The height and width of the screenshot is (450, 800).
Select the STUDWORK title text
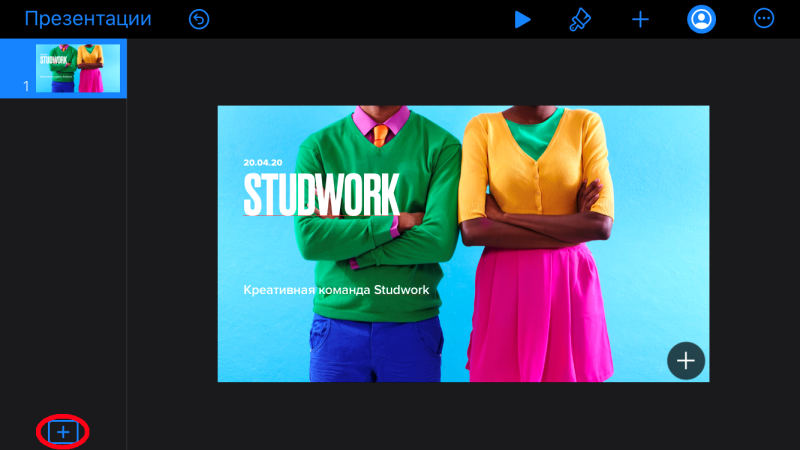[x=321, y=194]
